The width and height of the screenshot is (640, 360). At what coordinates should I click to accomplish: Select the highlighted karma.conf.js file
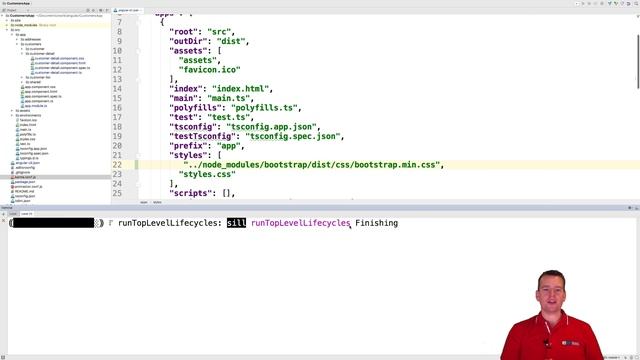(25, 177)
